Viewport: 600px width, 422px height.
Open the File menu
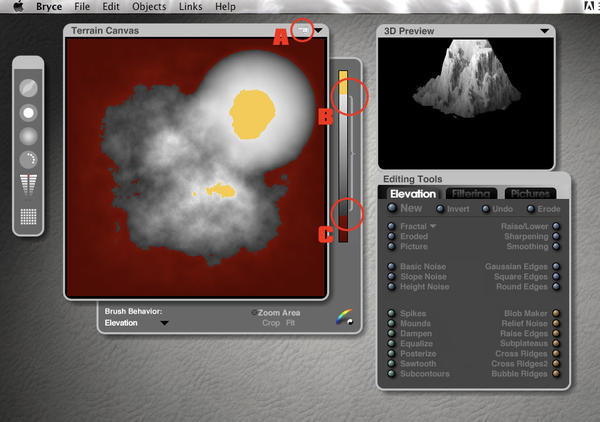point(82,7)
